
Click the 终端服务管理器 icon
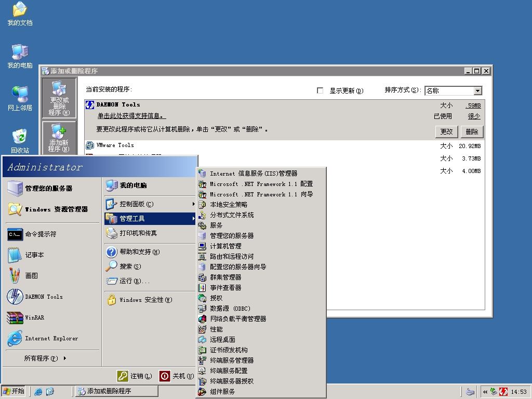coord(202,361)
